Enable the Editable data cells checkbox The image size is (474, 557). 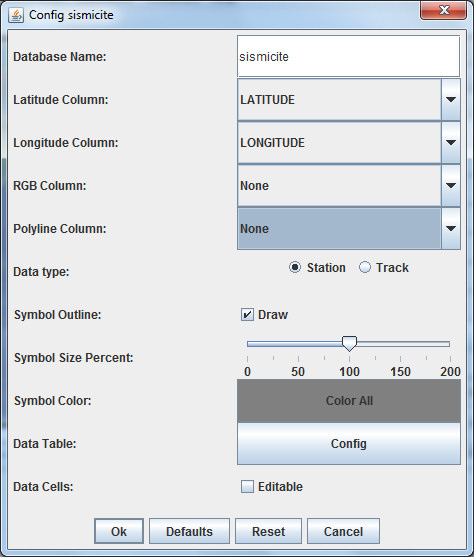(247, 487)
